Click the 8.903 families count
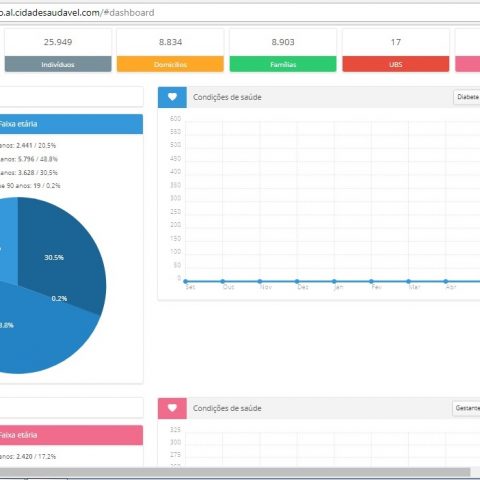The width and height of the screenshot is (480, 480). [283, 42]
